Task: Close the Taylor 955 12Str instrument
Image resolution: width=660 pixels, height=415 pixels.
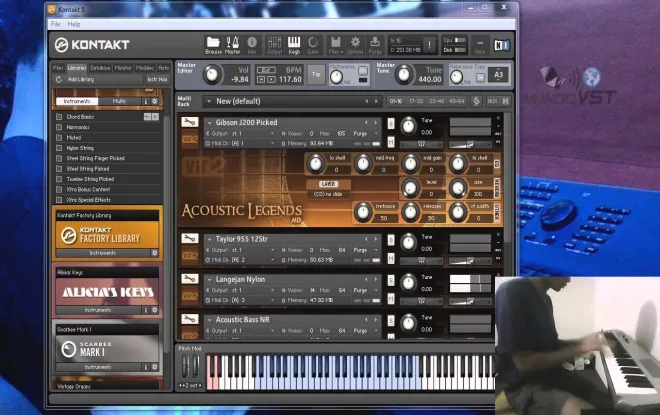Action: (498, 234)
